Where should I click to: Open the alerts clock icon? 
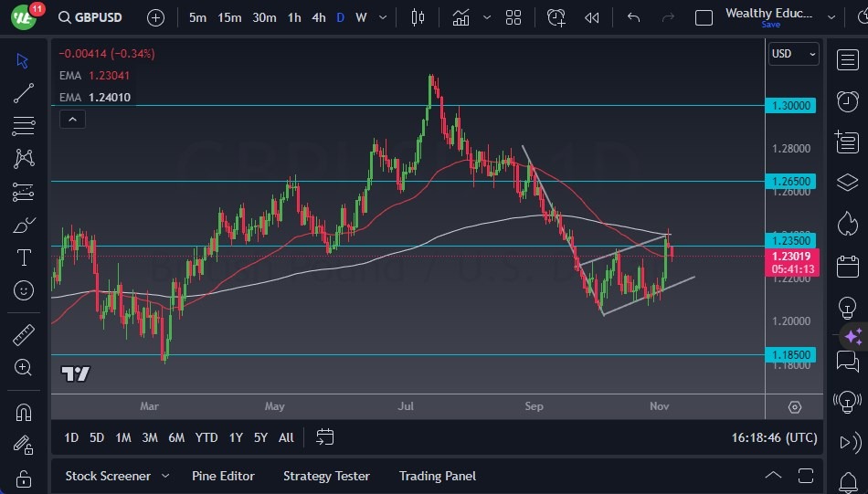[847, 100]
